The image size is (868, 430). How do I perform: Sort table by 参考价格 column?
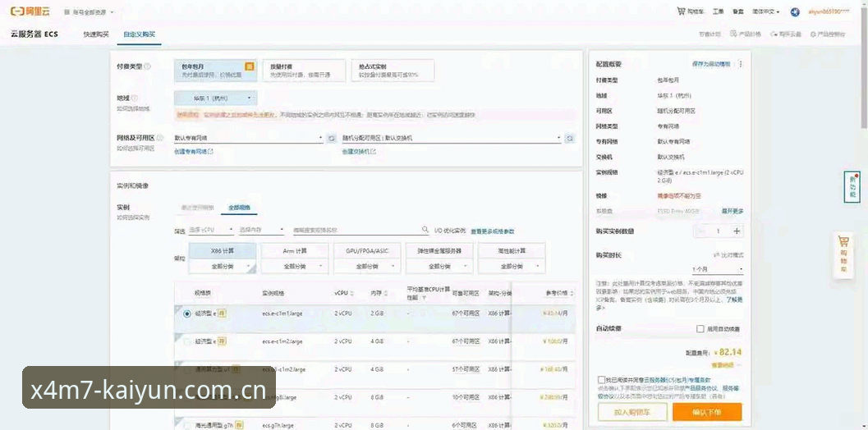pyautogui.click(x=572, y=293)
